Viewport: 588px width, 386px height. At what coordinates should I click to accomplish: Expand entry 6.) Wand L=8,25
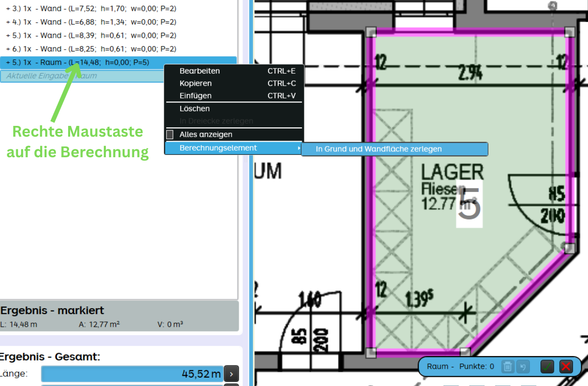pos(8,49)
